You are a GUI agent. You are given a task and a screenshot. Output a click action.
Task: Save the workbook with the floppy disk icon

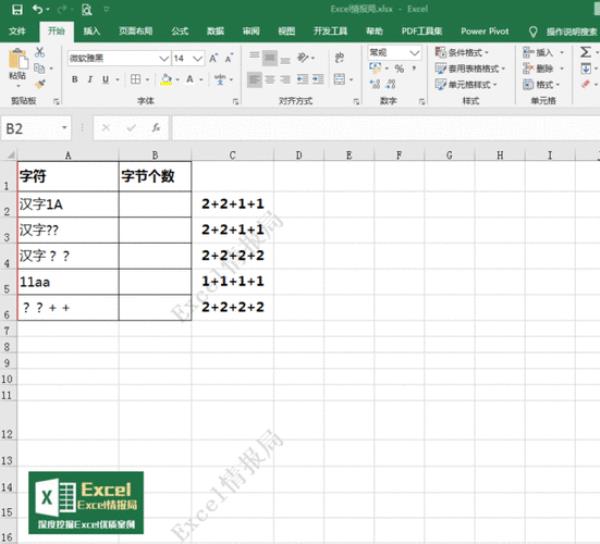coord(17,9)
